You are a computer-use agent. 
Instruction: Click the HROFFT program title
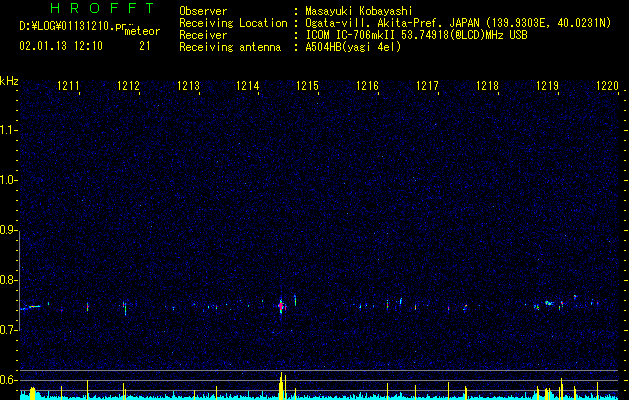pos(102,8)
